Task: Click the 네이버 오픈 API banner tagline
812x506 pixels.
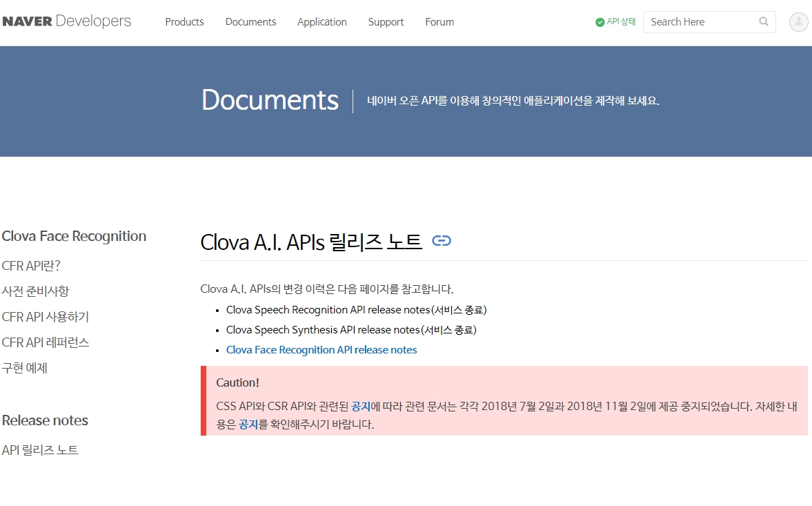Action: pyautogui.click(x=513, y=101)
